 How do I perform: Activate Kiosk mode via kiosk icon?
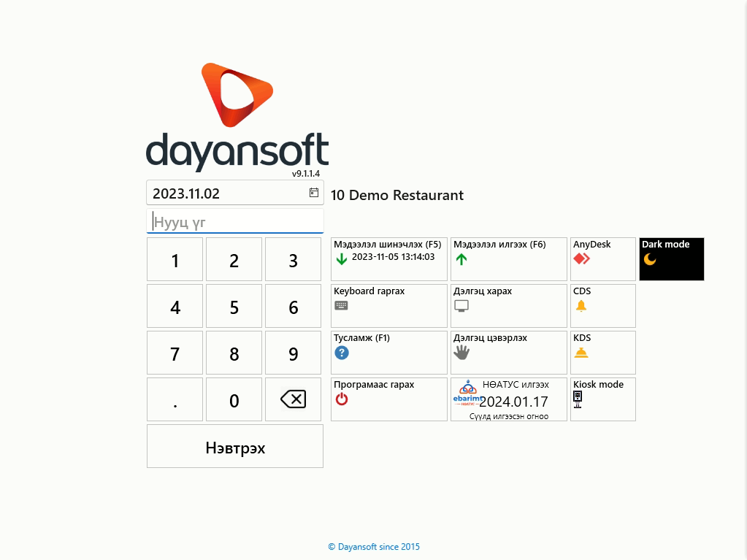click(x=578, y=399)
